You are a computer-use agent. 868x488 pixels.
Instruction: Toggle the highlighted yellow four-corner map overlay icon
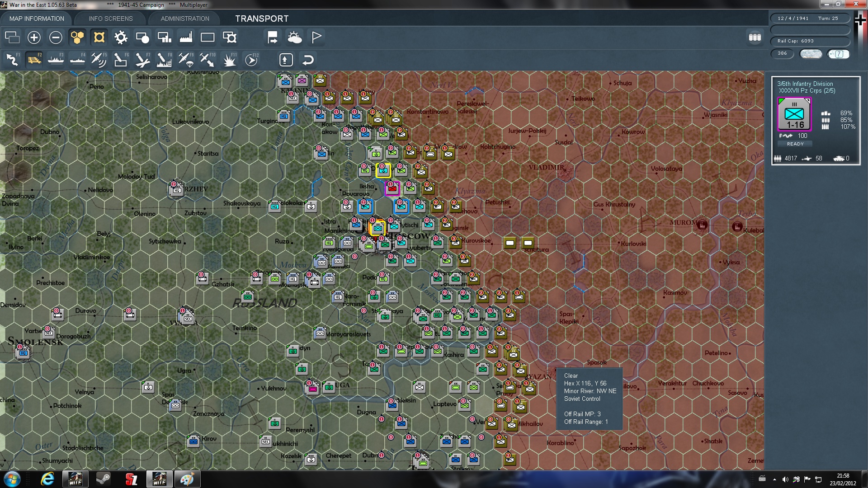[99, 38]
